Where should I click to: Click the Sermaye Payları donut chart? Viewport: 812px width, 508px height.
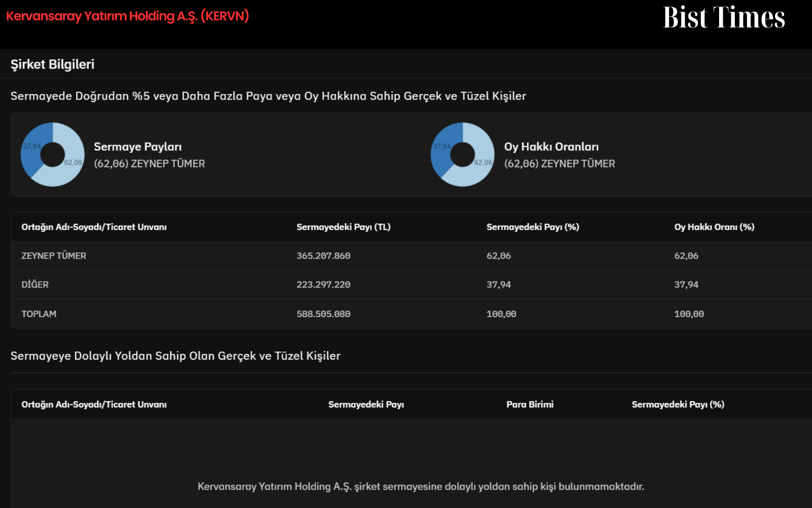coord(52,154)
